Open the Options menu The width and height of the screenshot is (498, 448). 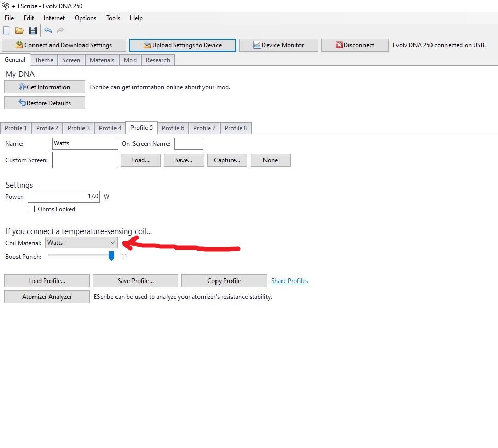tap(86, 18)
